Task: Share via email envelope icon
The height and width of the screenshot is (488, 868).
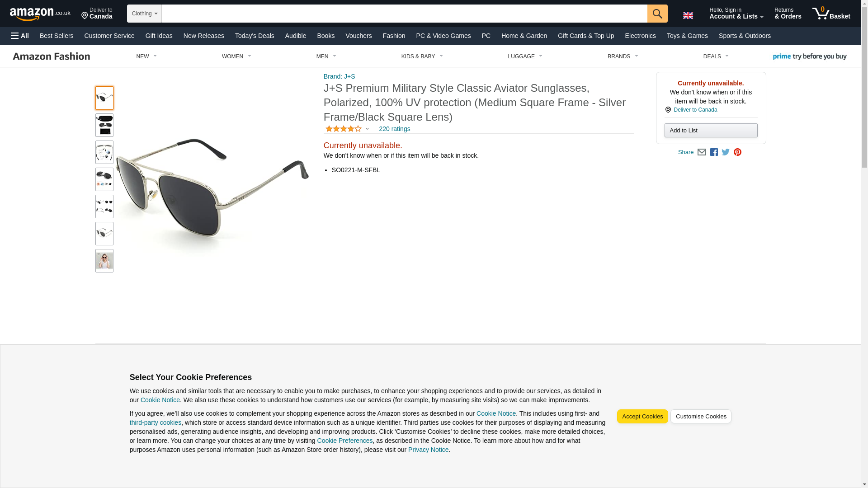Action: (x=702, y=152)
